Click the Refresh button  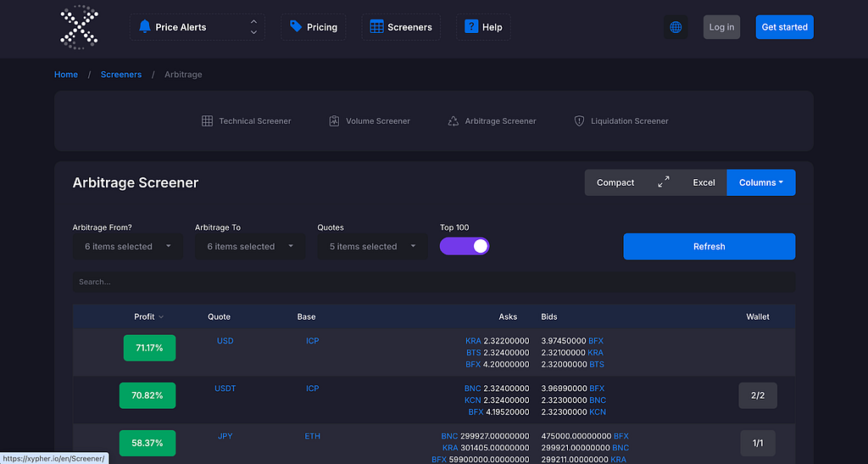pos(709,246)
